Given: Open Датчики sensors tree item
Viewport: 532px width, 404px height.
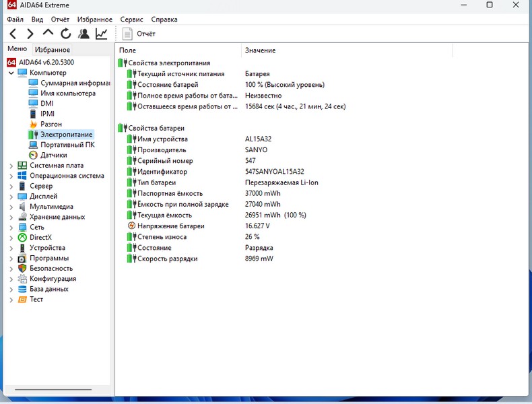Looking at the screenshot, I should pos(53,155).
